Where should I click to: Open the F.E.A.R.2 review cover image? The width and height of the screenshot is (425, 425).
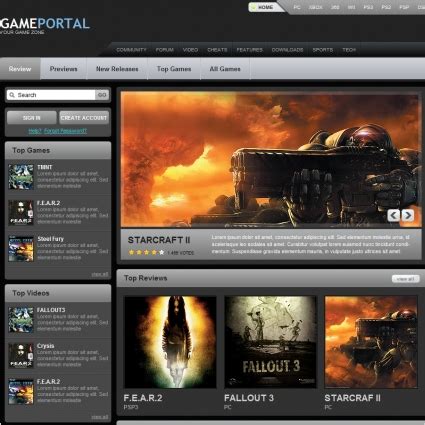[170, 342]
